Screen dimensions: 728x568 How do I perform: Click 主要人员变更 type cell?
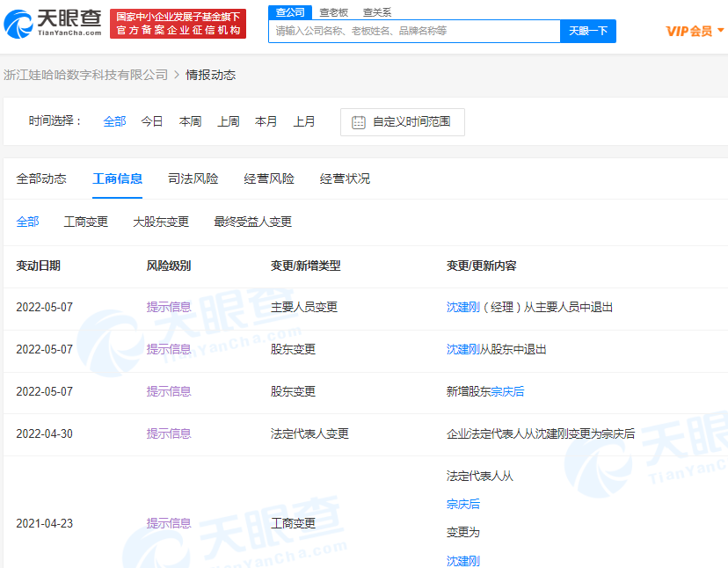click(x=304, y=308)
